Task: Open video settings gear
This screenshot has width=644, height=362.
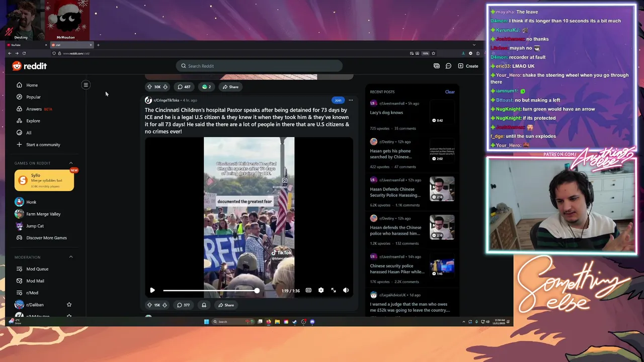Action: pyautogui.click(x=321, y=291)
